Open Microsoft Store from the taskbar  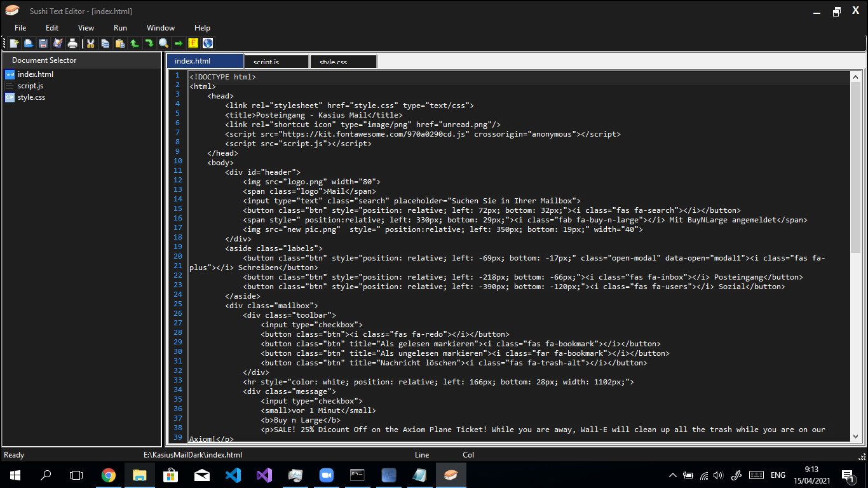click(171, 475)
